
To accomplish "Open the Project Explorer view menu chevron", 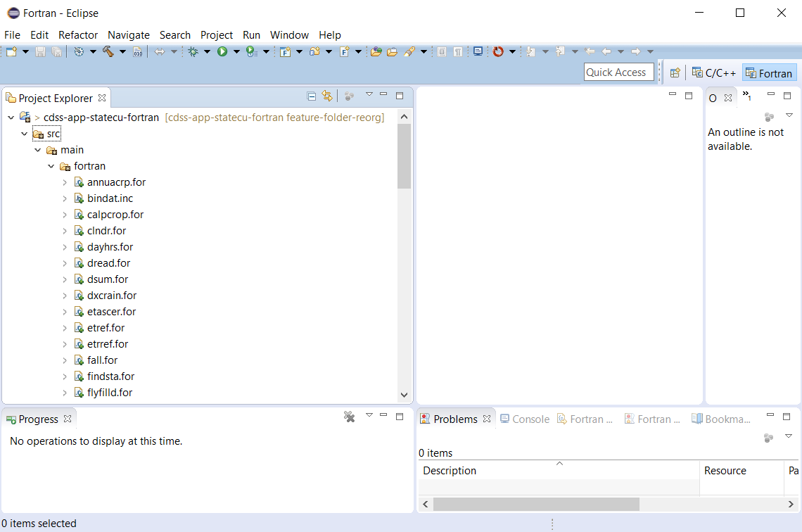I will point(369,96).
